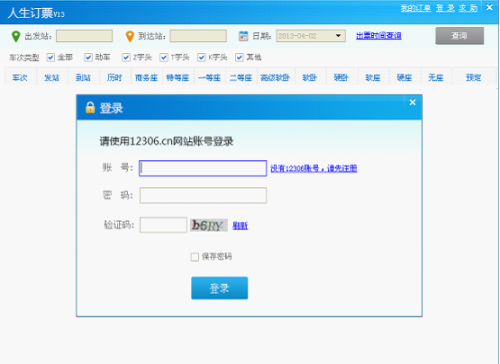
Task: Open the 我的订单 link in title bar
Action: pos(416,8)
